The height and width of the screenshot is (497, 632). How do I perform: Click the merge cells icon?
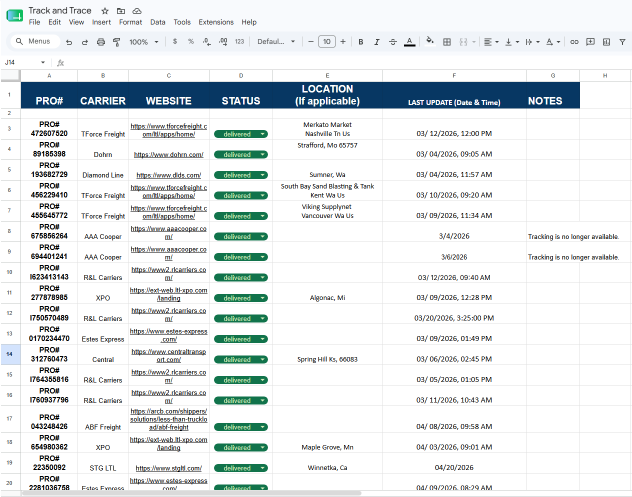tap(464, 42)
